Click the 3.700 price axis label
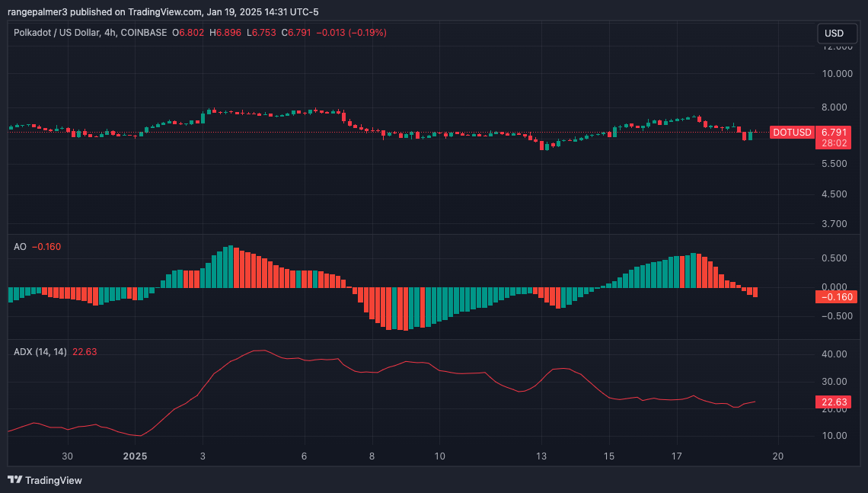Screen dimensions: 868x493 point(834,224)
